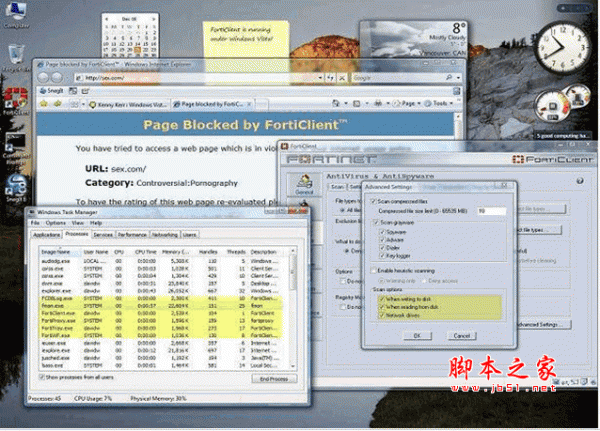Toggle When reading from disk checkbox
The width and height of the screenshot is (600, 431).
point(382,307)
